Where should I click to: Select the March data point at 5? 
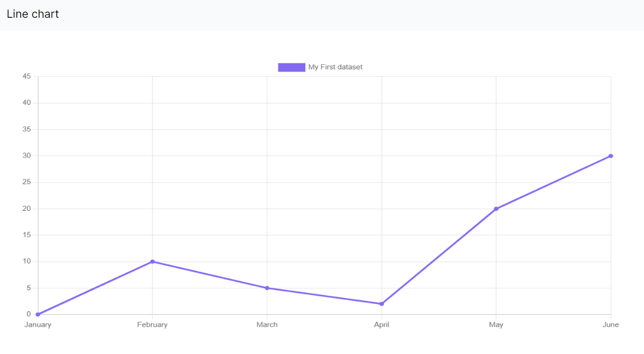pos(267,289)
